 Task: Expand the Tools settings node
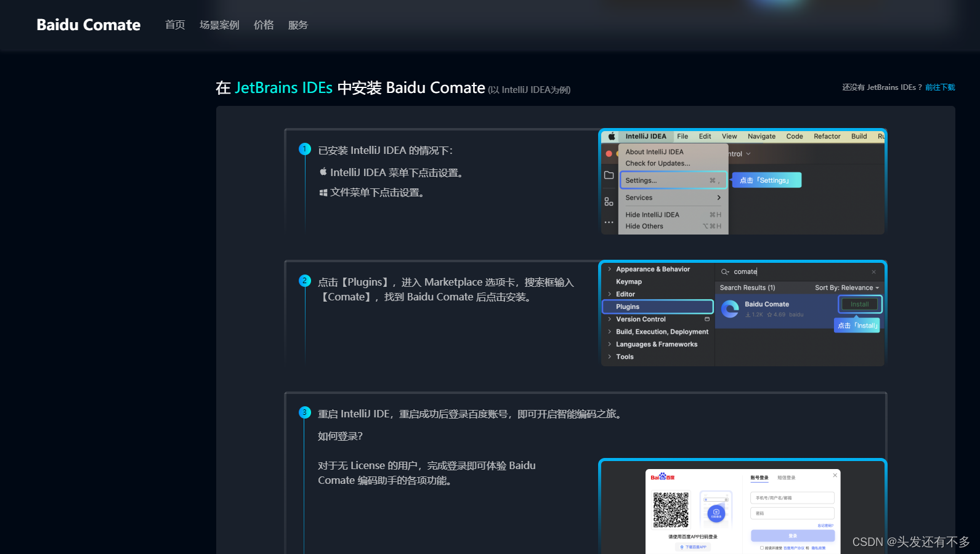tap(610, 357)
